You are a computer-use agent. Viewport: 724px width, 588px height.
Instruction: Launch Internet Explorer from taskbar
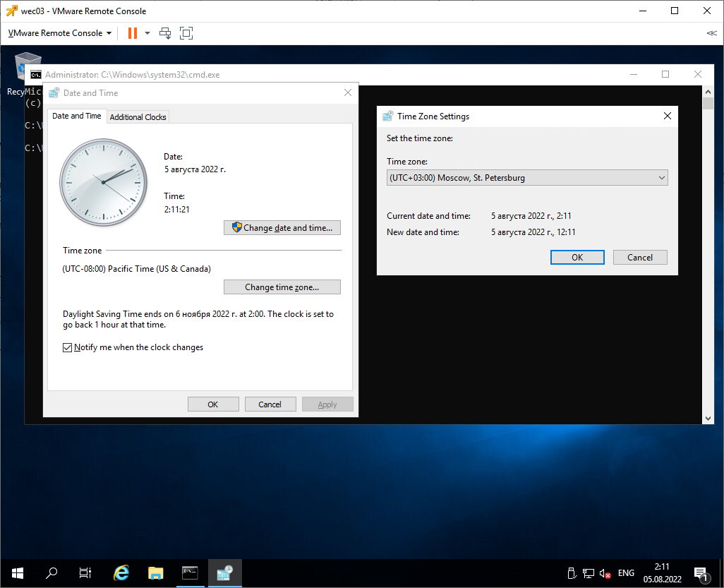121,573
